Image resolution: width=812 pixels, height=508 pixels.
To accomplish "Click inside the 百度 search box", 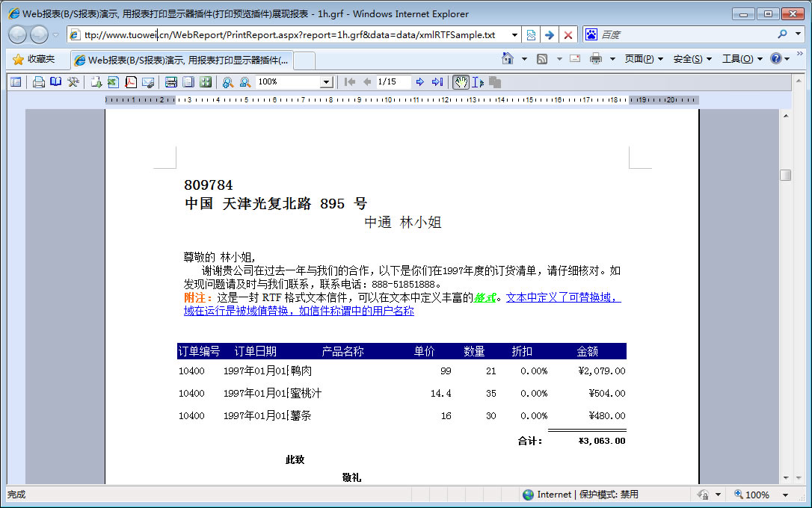I will click(x=684, y=35).
